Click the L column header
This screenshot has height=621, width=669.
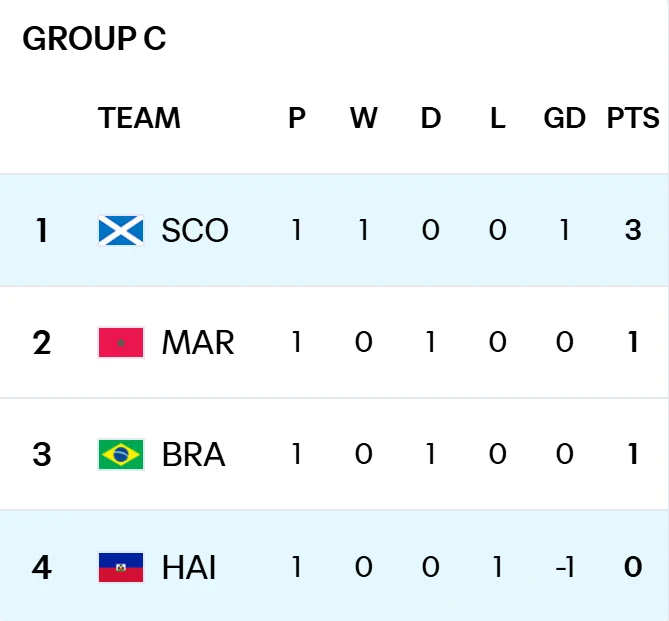(x=498, y=118)
